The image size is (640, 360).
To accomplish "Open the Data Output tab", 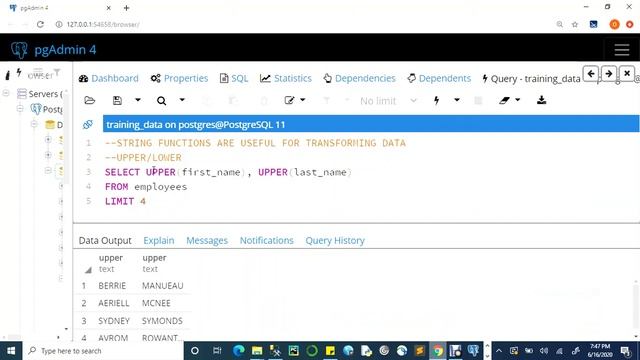I will 105,240.
